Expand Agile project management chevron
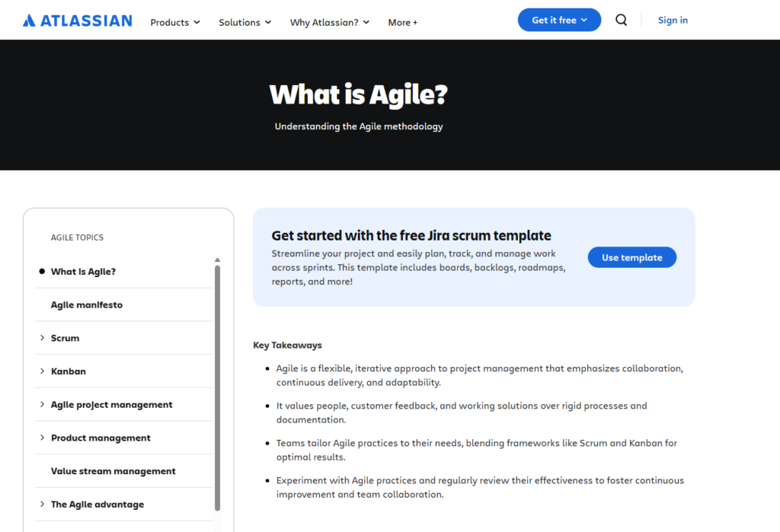Viewport: 780px width, 532px height. click(x=42, y=405)
